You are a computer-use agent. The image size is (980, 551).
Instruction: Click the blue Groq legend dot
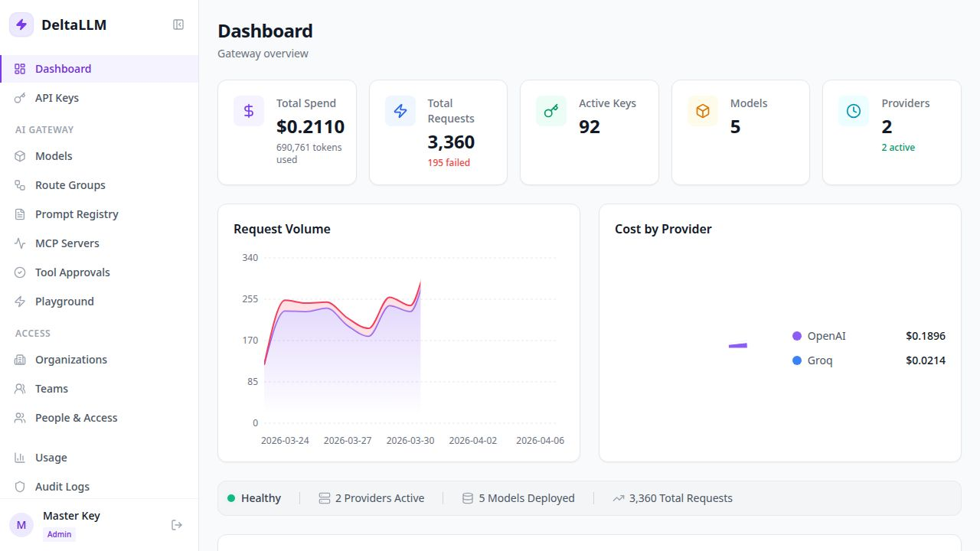[797, 360]
